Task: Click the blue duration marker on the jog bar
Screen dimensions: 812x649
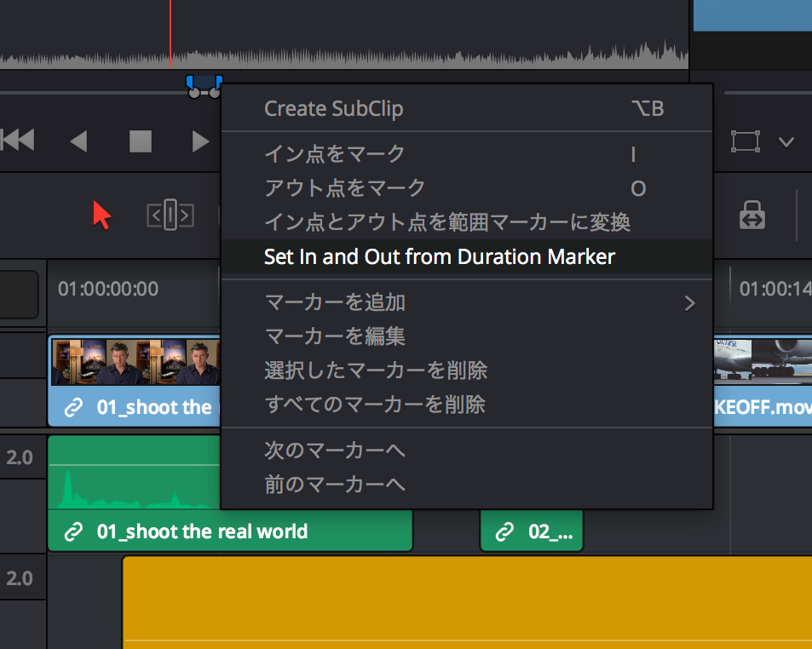Action: pyautogui.click(x=204, y=84)
